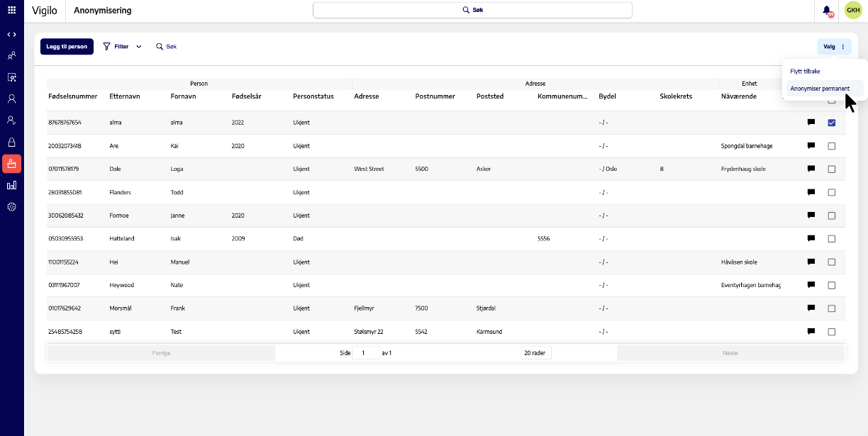Choose Flytt tilbake menu option
The height and width of the screenshot is (436, 868).
[x=805, y=71]
